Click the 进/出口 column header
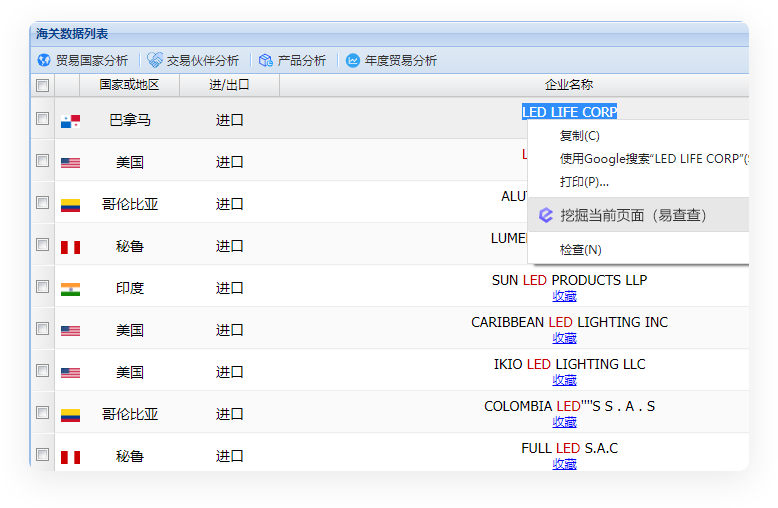 coord(229,85)
